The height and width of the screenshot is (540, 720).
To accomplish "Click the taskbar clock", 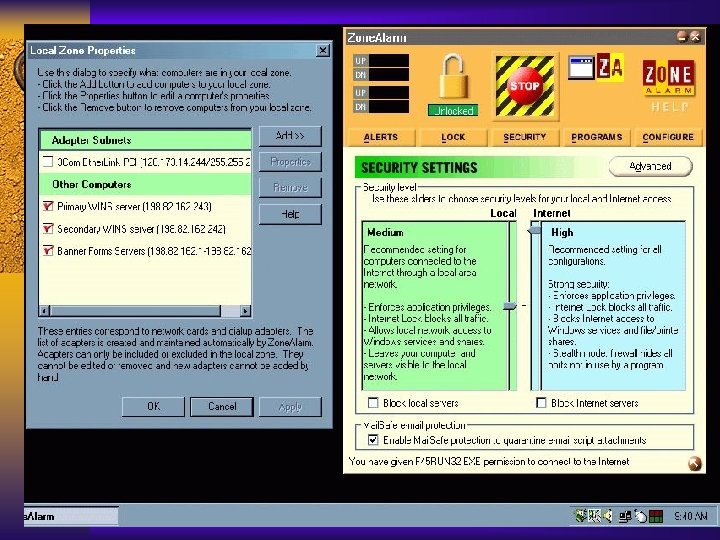I will click(x=690, y=517).
